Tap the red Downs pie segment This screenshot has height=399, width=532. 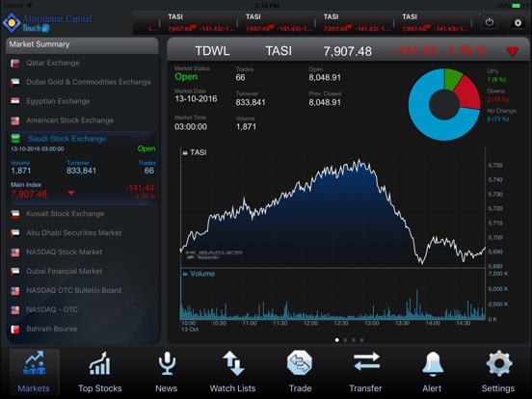[467, 93]
